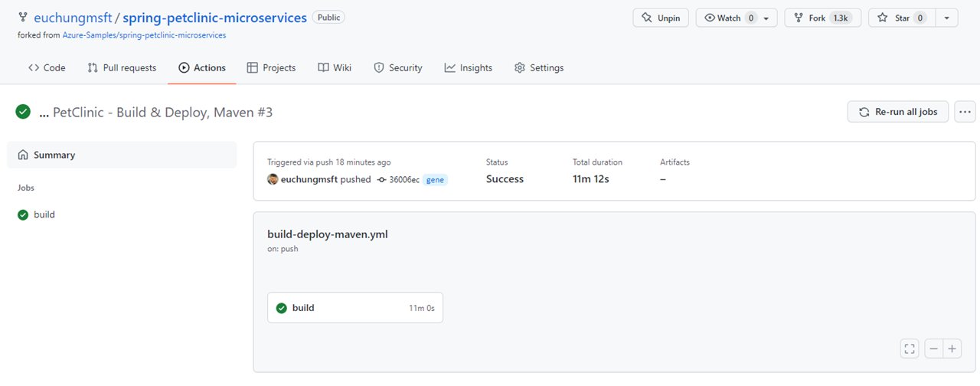
Task: Click the Star count badge
Action: tap(920, 18)
